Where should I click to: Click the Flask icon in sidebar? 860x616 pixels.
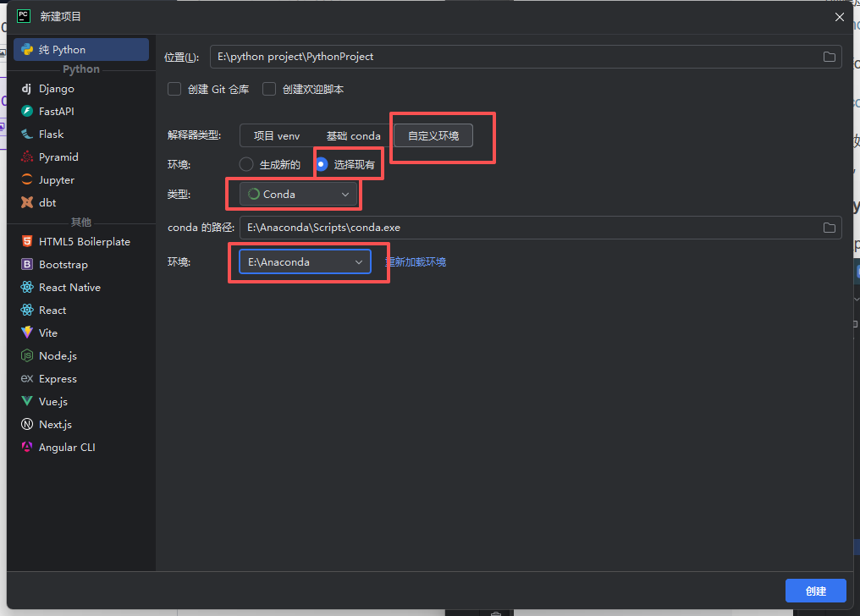(27, 135)
